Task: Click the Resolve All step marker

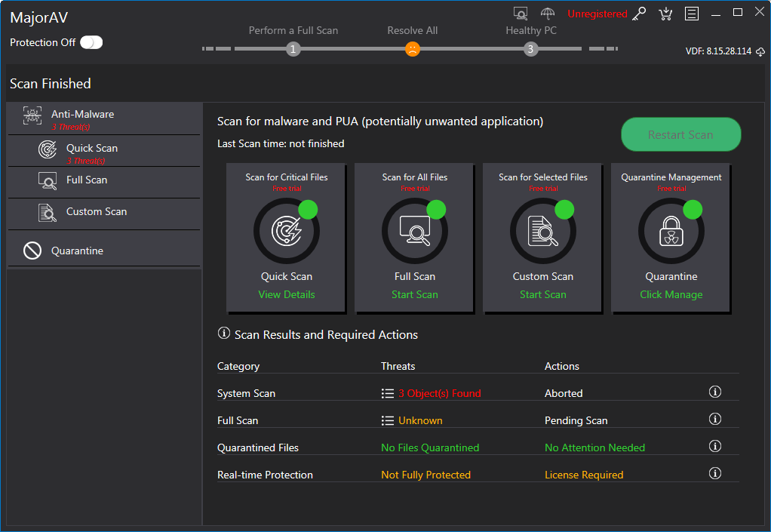Action: coord(413,49)
